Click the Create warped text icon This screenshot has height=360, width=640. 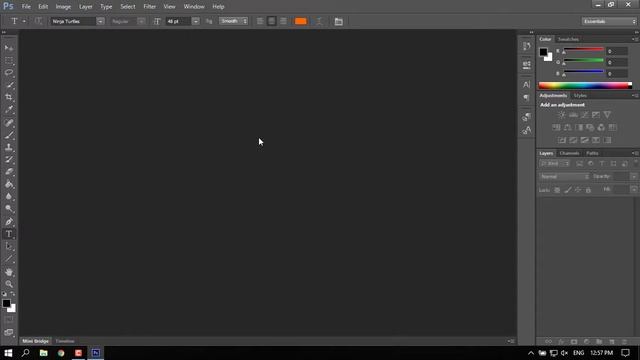[320, 21]
